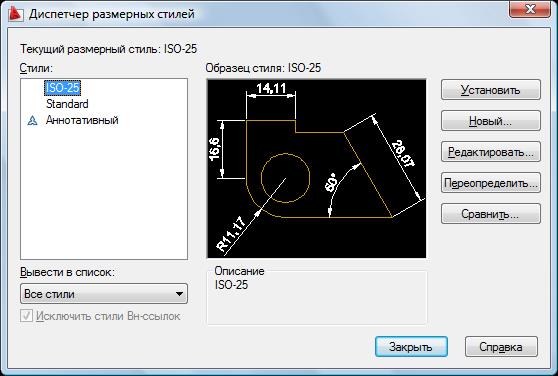Compare styles with the Сравнить... button
Screen dimensions: 558x376
pyautogui.click(x=491, y=214)
